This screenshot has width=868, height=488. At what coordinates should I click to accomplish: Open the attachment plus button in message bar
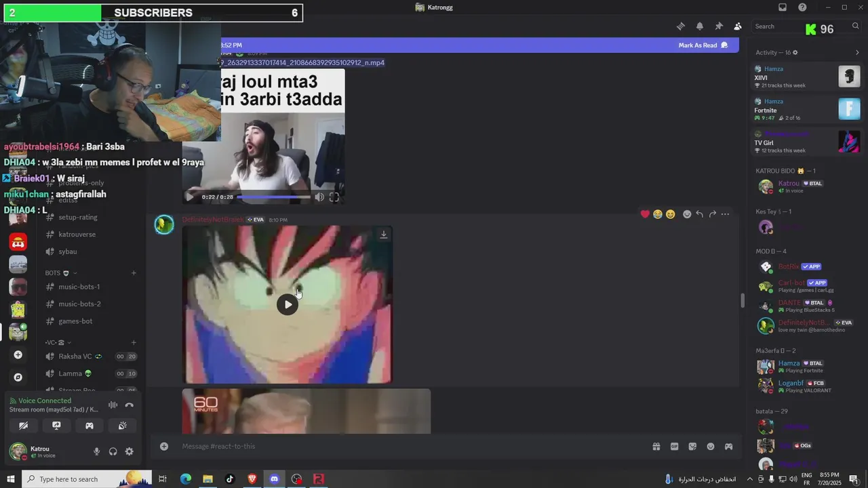coord(164,446)
